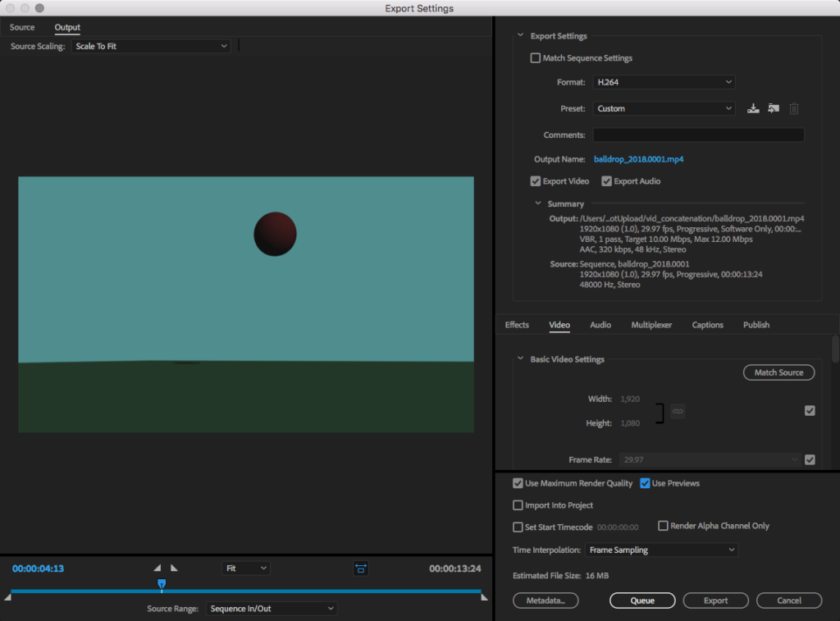Click the Delete Preset trash icon
The image size is (840, 621).
[794, 108]
